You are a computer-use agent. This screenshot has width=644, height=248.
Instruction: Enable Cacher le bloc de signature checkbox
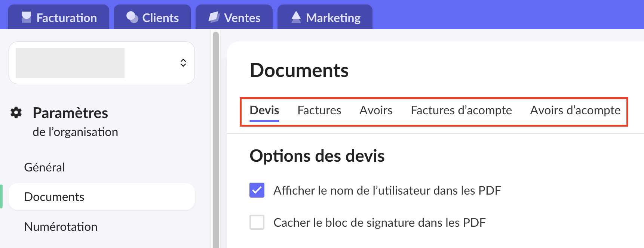(257, 222)
